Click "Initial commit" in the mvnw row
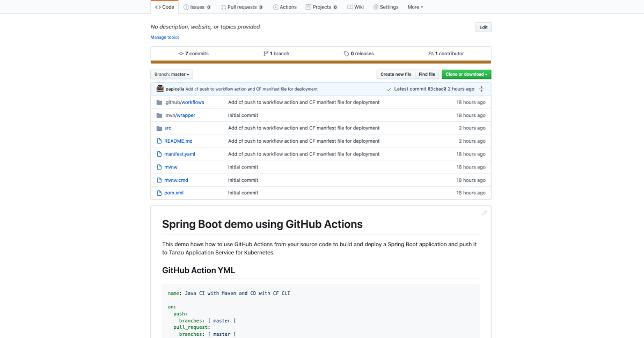Viewport: 644px width, 338px height. tap(243, 167)
